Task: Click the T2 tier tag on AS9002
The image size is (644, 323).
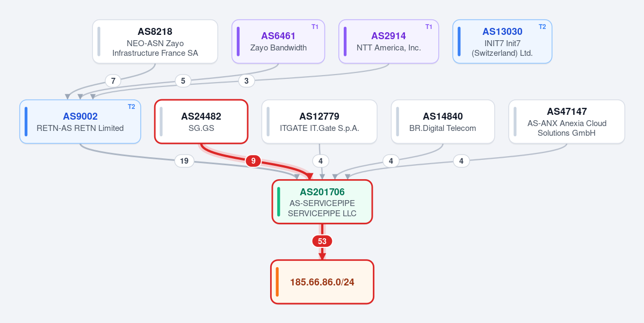Action: [132, 107]
